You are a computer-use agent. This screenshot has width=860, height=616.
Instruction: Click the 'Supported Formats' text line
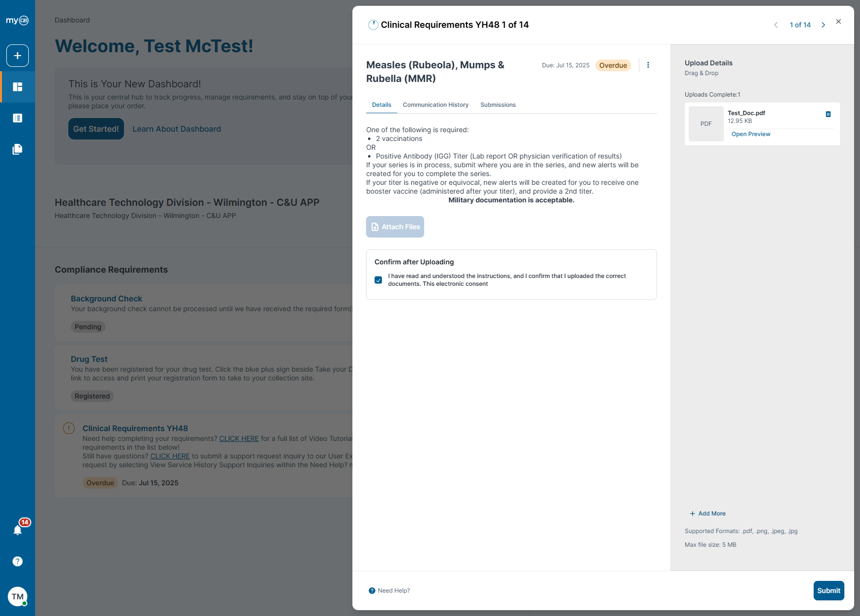(741, 531)
